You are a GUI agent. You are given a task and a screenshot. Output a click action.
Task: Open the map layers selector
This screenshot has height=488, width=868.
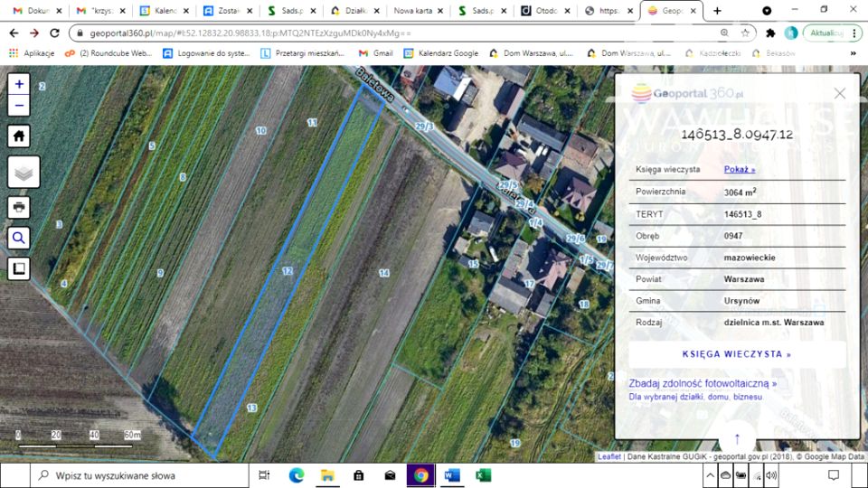click(24, 172)
